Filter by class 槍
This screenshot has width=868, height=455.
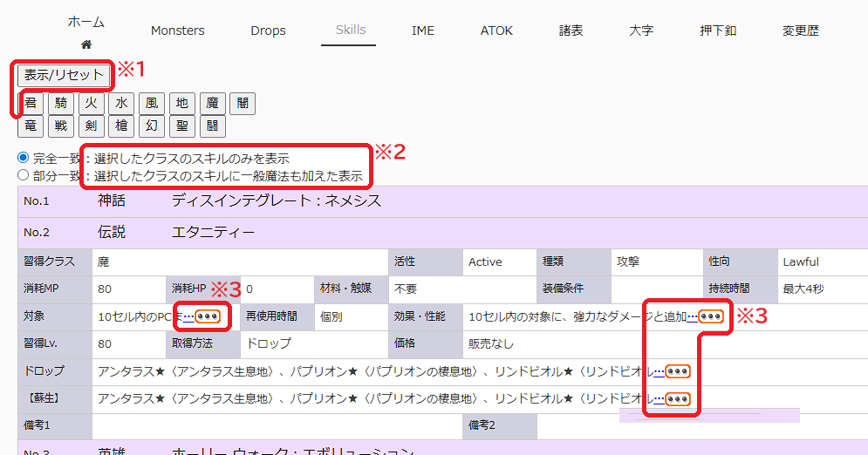(x=121, y=126)
